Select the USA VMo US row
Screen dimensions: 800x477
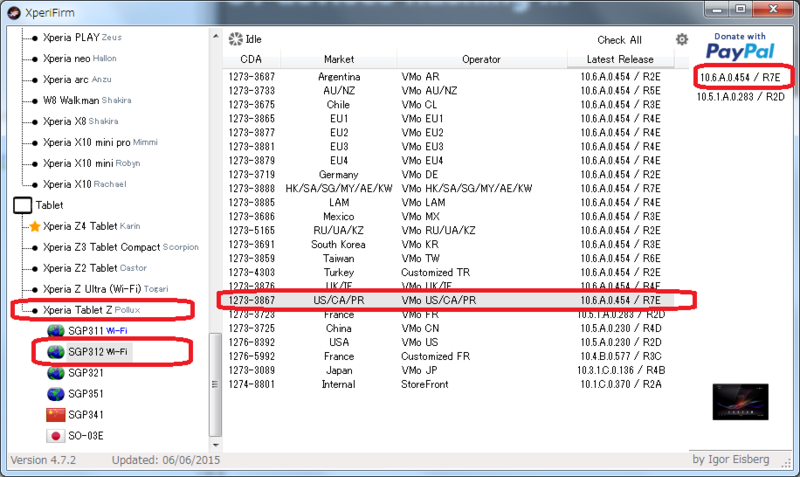[448, 342]
